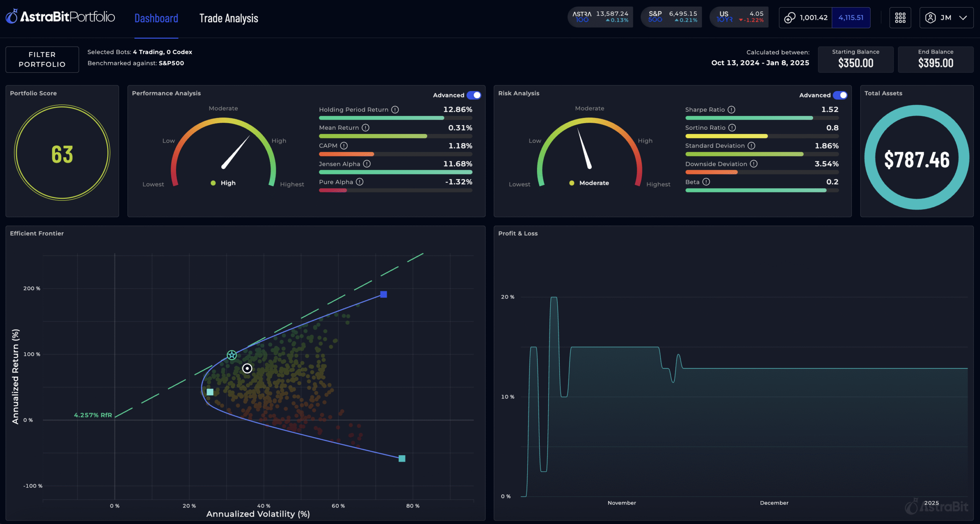Switch to Trade Analysis tab

pos(229,18)
